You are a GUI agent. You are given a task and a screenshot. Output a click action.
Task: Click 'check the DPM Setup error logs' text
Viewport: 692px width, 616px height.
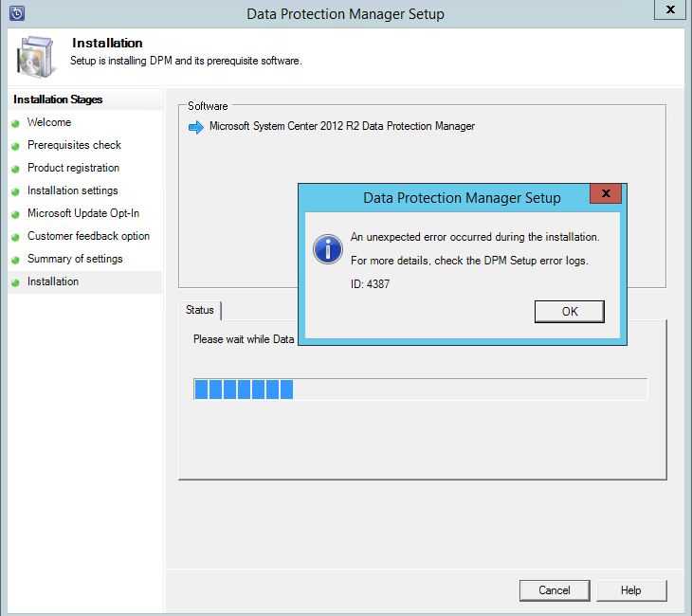pyautogui.click(x=511, y=261)
